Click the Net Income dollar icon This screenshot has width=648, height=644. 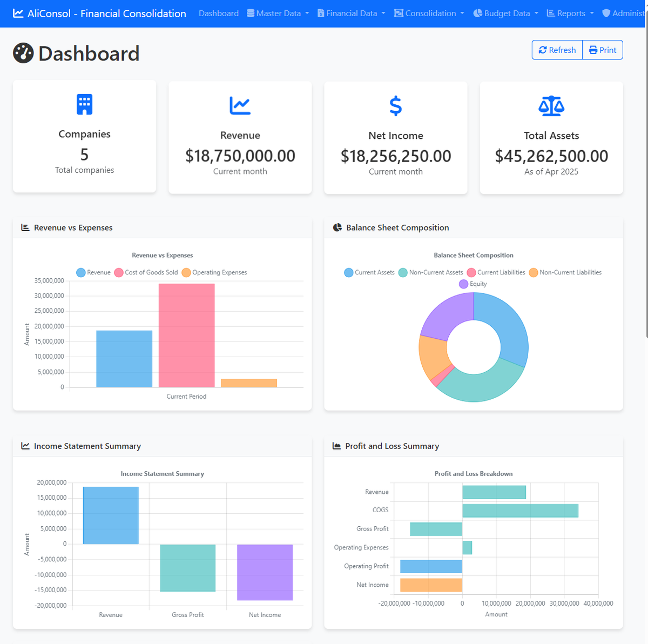[396, 106]
